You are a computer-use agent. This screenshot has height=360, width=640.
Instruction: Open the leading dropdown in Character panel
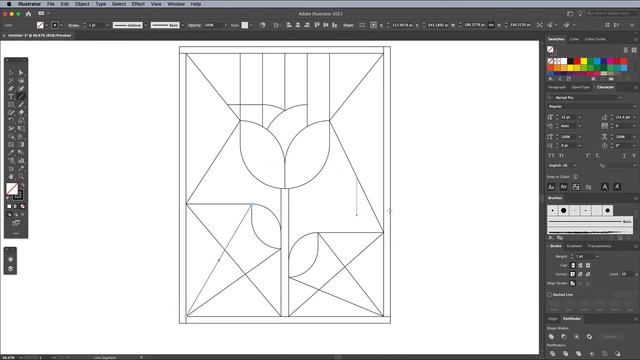pyautogui.click(x=634, y=117)
